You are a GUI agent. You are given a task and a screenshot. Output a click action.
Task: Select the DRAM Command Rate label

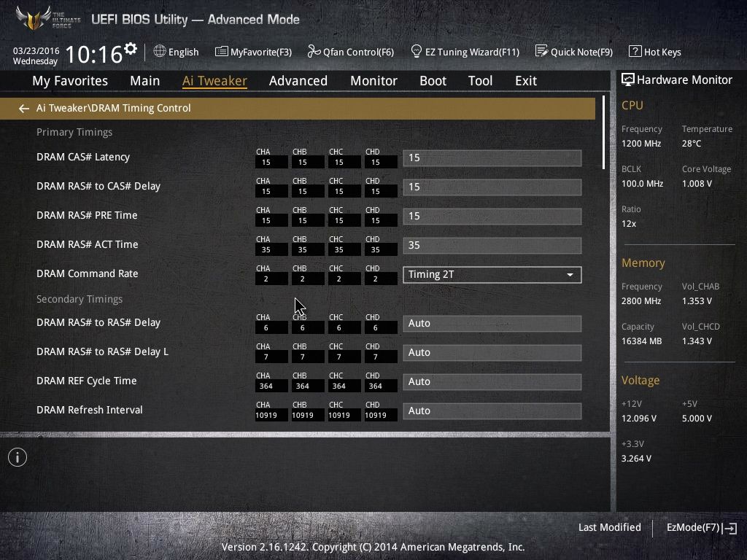[88, 273]
